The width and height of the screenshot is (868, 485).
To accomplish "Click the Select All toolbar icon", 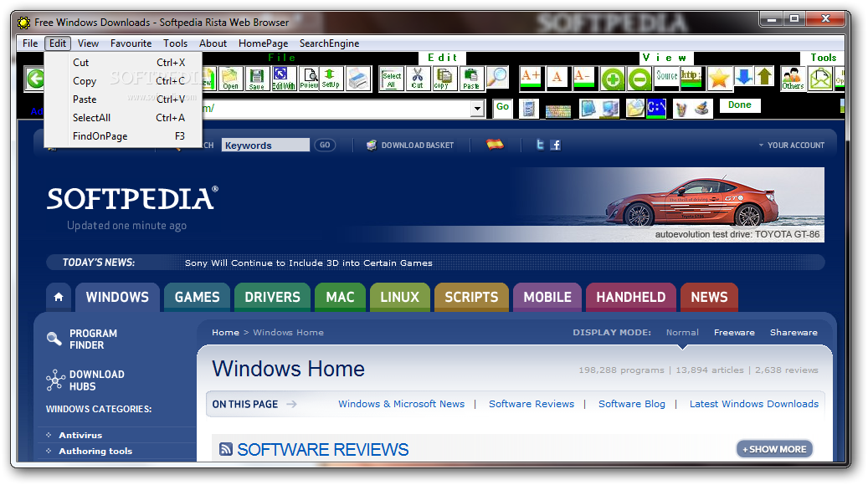I will 392,79.
